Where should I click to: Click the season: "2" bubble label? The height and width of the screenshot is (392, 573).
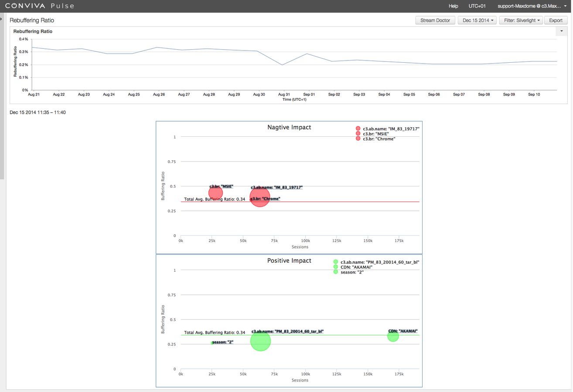(x=223, y=342)
